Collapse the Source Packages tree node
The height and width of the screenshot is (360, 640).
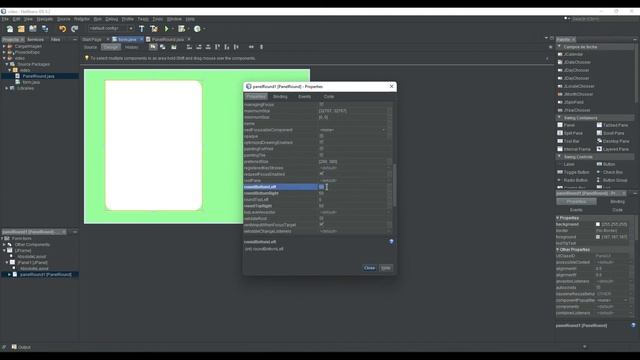point(7,64)
